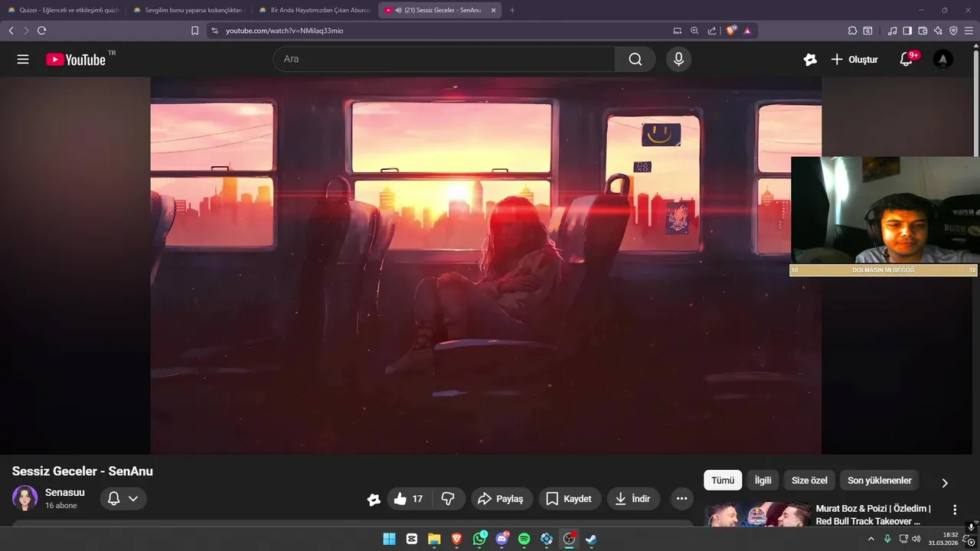Mute system volume from the tray speaker

(x=916, y=539)
